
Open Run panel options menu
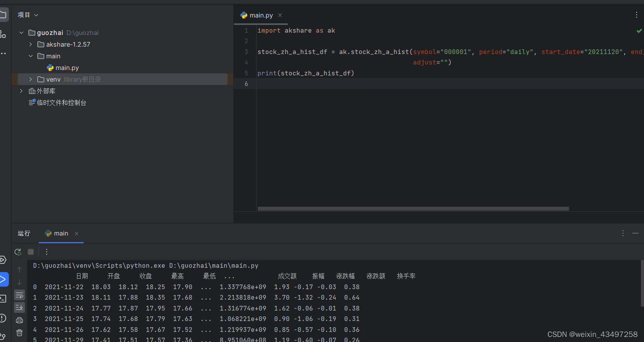(x=623, y=233)
